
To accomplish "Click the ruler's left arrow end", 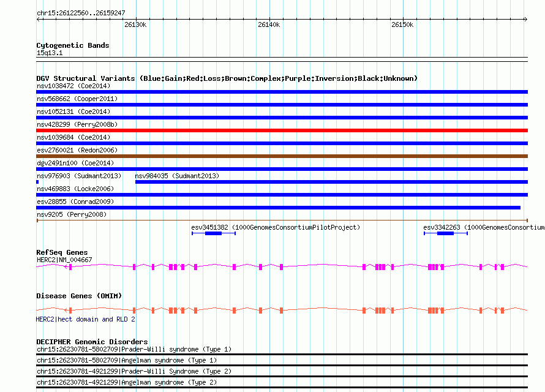I will (x=39, y=20).
